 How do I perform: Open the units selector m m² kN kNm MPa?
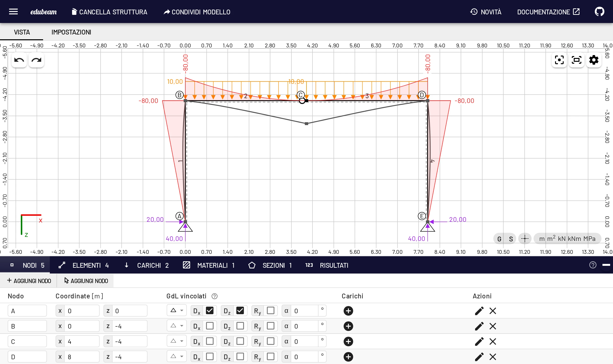click(x=567, y=239)
